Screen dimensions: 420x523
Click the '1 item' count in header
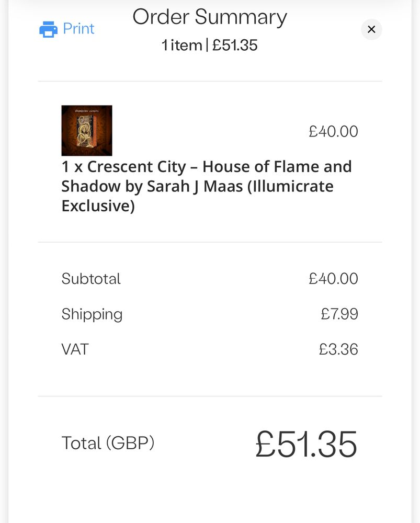tap(182, 46)
